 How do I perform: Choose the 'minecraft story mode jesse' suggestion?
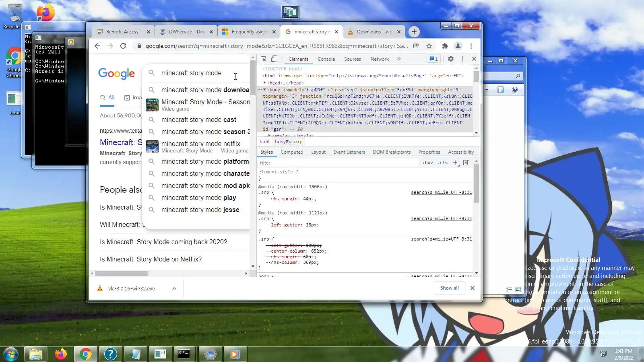point(197,210)
